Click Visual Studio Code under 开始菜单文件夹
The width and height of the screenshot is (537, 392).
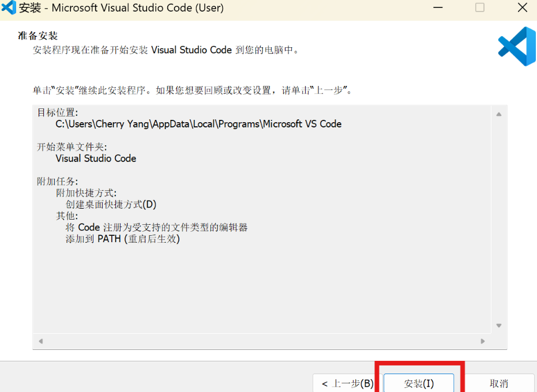[96, 159]
